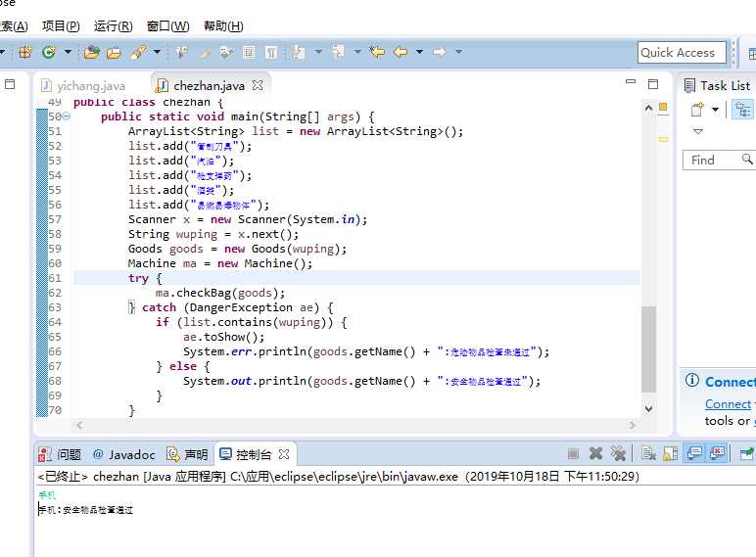Toggle Show Console on Standard Out
This screenshot has width=756, height=557.
[694, 453]
